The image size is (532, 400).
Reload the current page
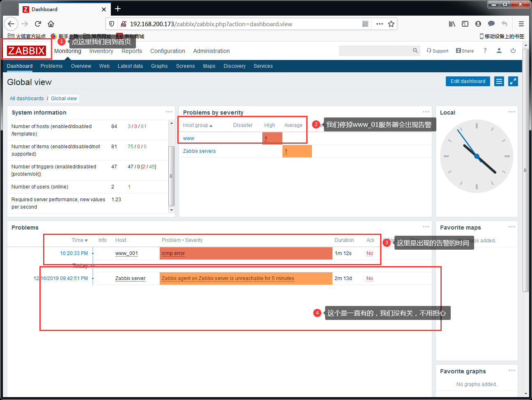[x=38, y=24]
